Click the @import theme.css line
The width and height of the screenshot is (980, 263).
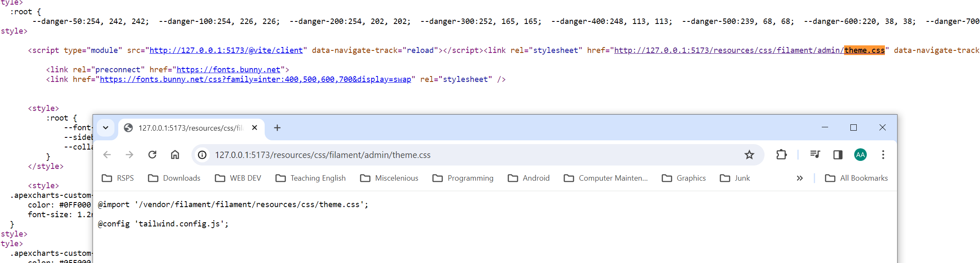click(233, 205)
